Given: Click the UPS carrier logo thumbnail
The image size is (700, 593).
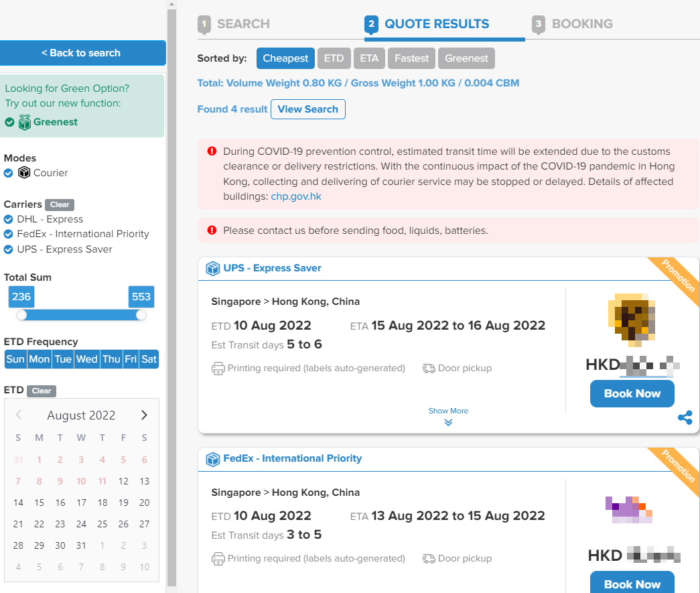Looking at the screenshot, I should click(x=632, y=320).
